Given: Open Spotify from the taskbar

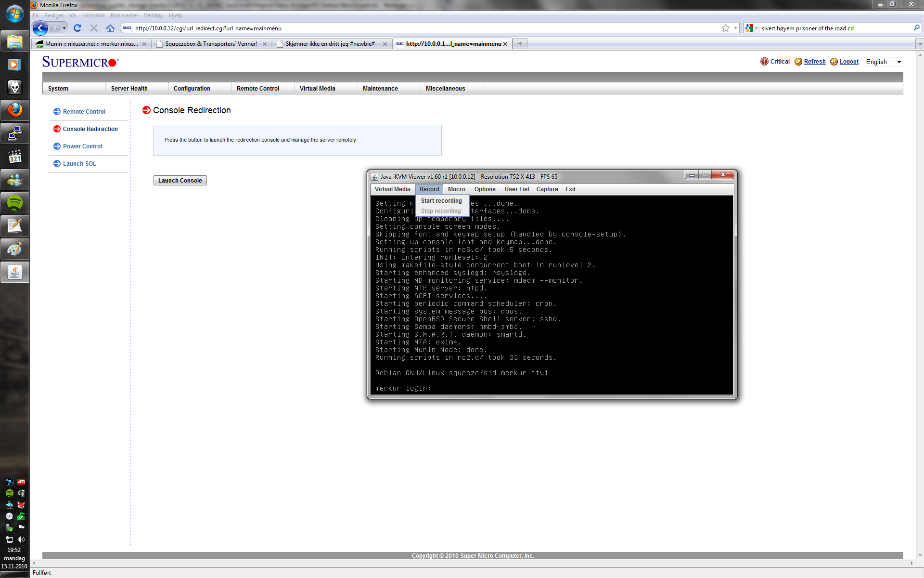Looking at the screenshot, I should [14, 203].
